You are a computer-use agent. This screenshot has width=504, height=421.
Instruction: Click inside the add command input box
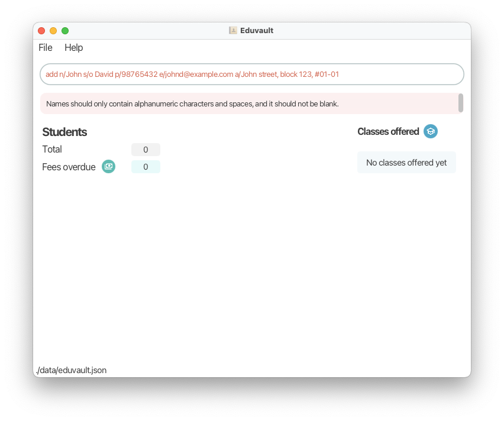tap(251, 75)
